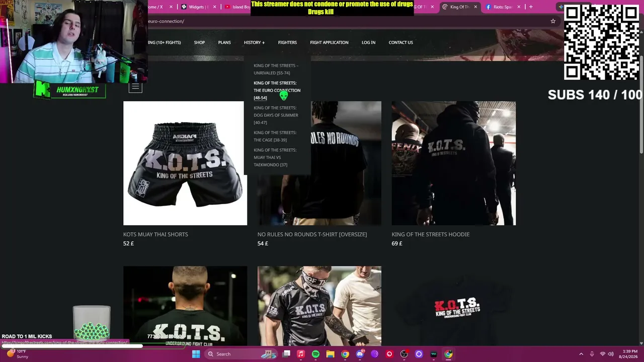Open a new browser tab
Viewport: 644px width, 362px height.
click(x=531, y=7)
